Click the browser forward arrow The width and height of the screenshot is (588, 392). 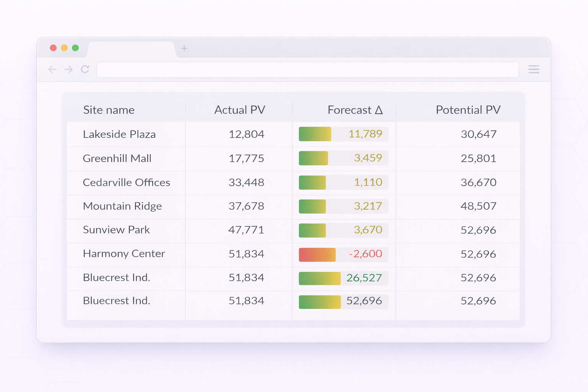coord(69,69)
